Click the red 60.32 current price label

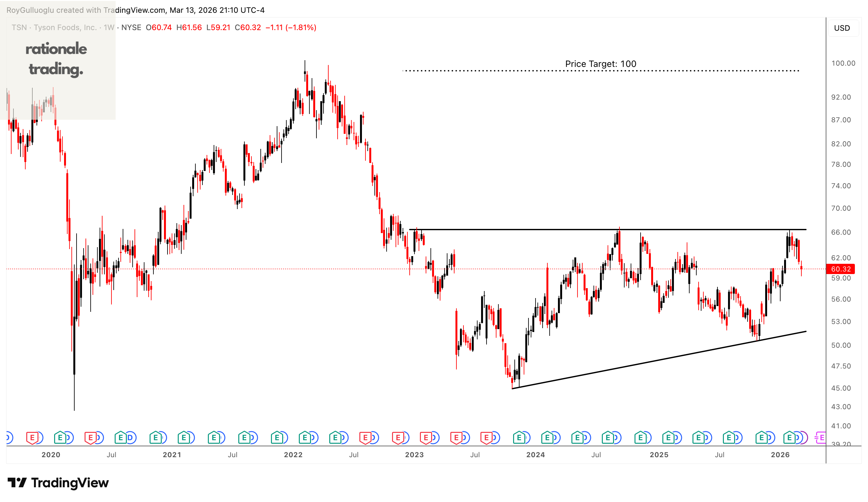840,269
